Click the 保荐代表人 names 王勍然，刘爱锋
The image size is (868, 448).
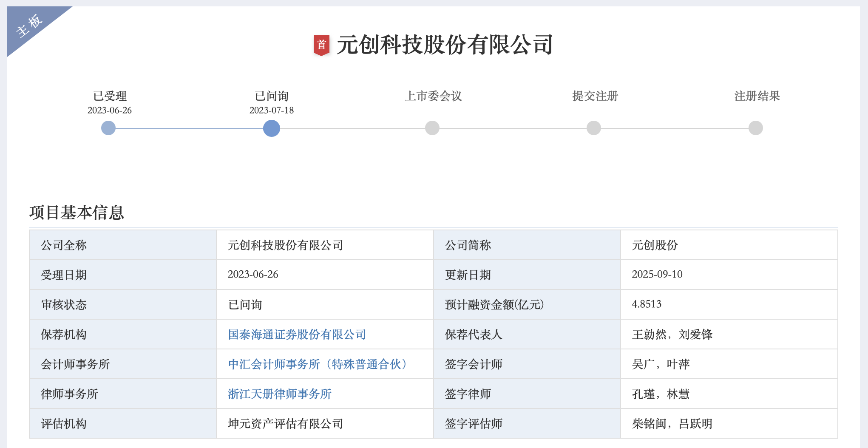pyautogui.click(x=672, y=335)
